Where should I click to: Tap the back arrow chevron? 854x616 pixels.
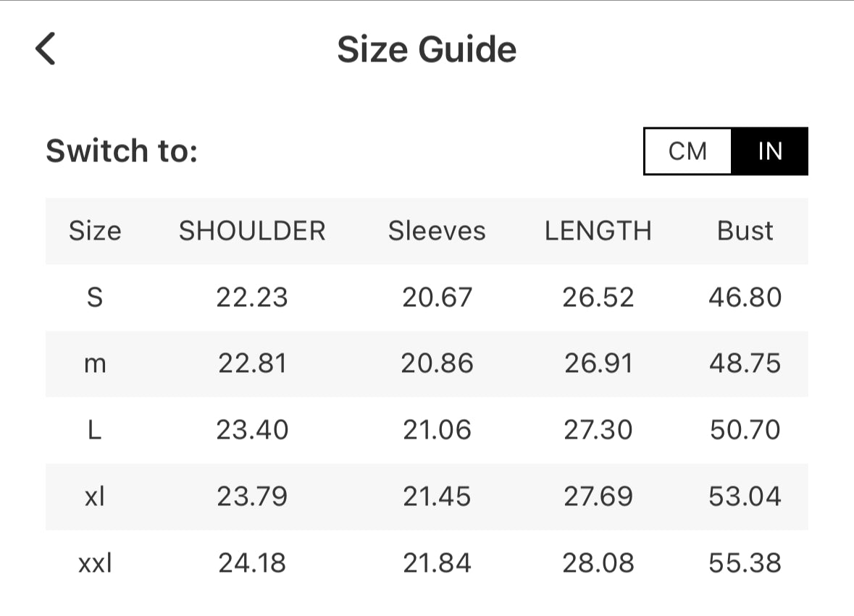46,49
